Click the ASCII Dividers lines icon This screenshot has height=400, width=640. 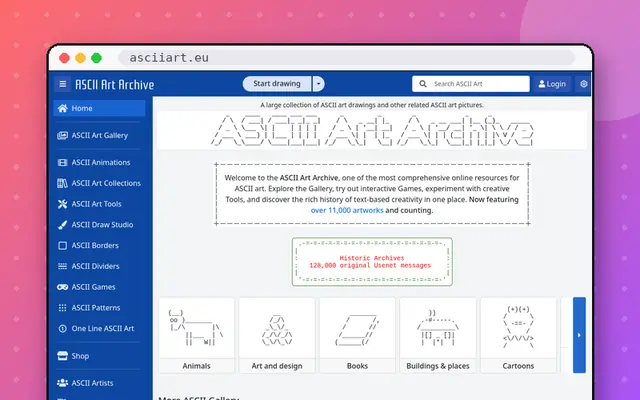(x=62, y=267)
